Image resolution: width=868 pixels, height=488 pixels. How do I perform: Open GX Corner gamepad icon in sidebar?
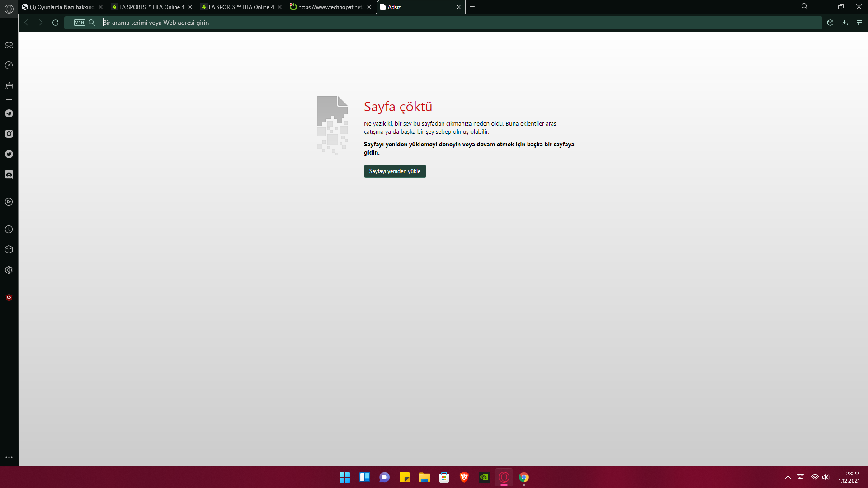(9, 46)
